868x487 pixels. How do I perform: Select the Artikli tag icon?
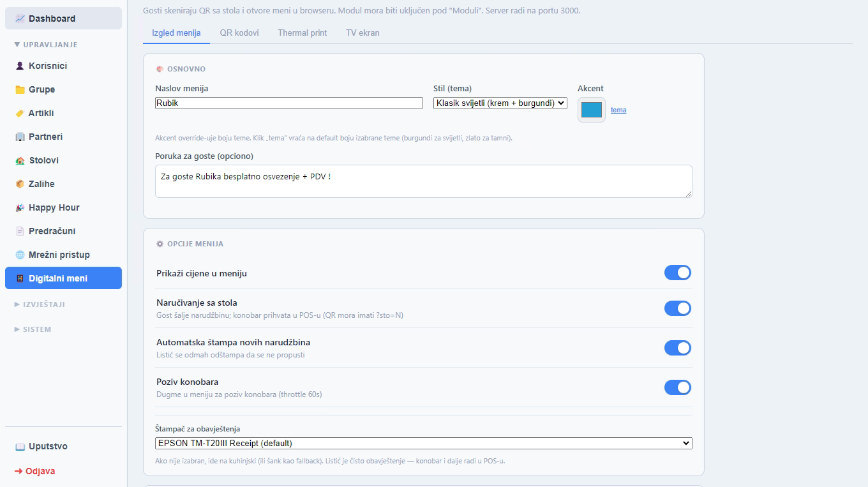(20, 113)
